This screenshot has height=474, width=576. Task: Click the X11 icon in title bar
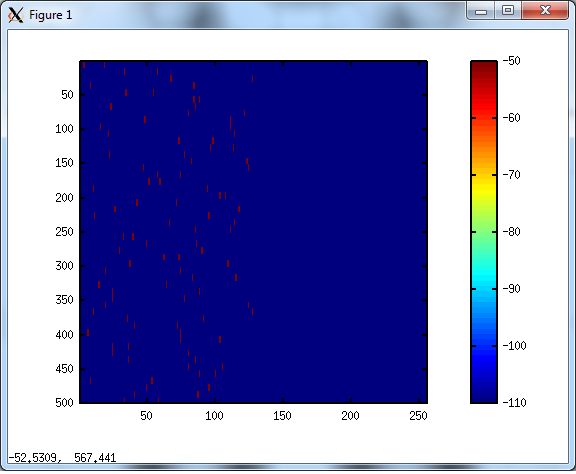[15, 15]
